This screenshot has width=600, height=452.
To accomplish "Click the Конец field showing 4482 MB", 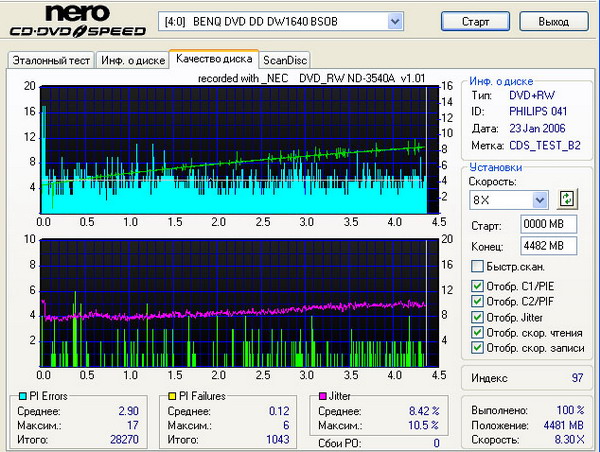I will point(548,246).
